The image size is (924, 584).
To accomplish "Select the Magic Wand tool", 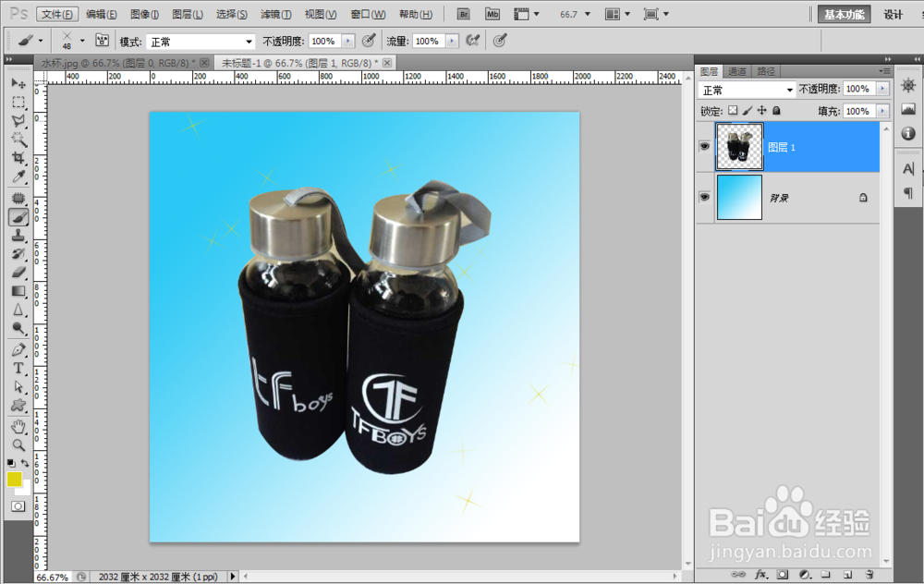I will [18, 140].
